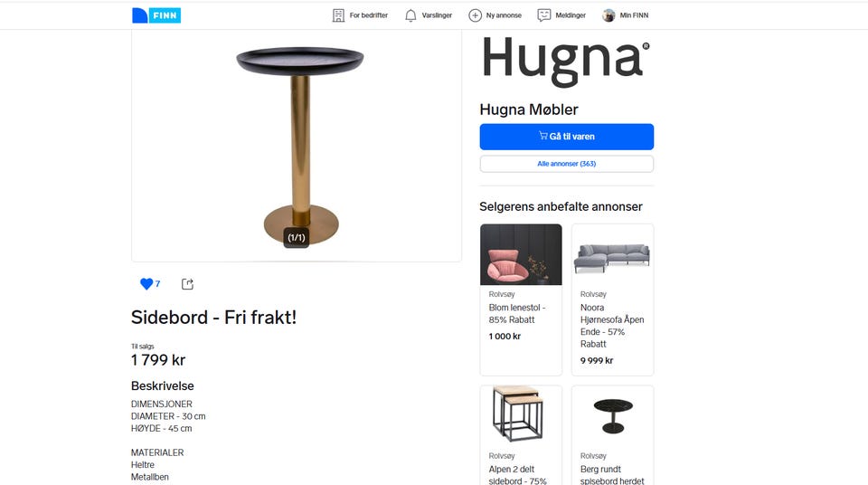Image resolution: width=868 pixels, height=485 pixels.
Task: Open the side table product image
Action: [297, 145]
